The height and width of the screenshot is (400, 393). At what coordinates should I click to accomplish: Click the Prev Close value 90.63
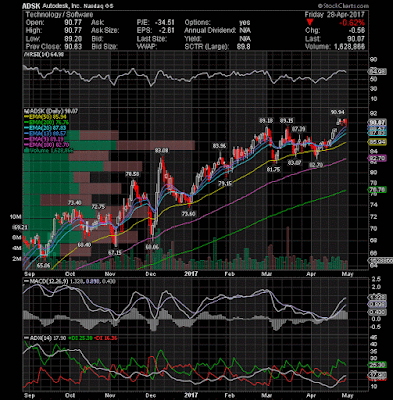(73, 46)
